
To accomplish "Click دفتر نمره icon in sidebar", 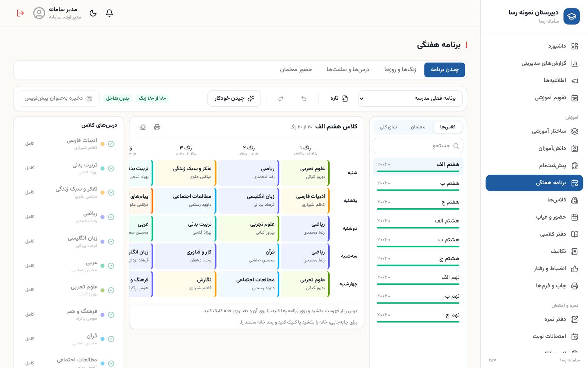I will pyautogui.click(x=575, y=319).
